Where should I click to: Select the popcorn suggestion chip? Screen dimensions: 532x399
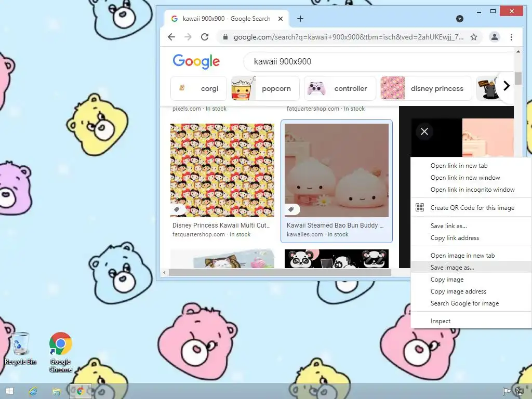coord(265,88)
